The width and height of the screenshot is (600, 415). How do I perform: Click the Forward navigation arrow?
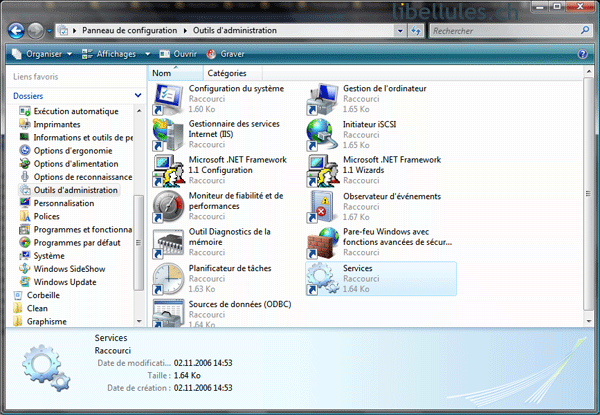point(36,31)
